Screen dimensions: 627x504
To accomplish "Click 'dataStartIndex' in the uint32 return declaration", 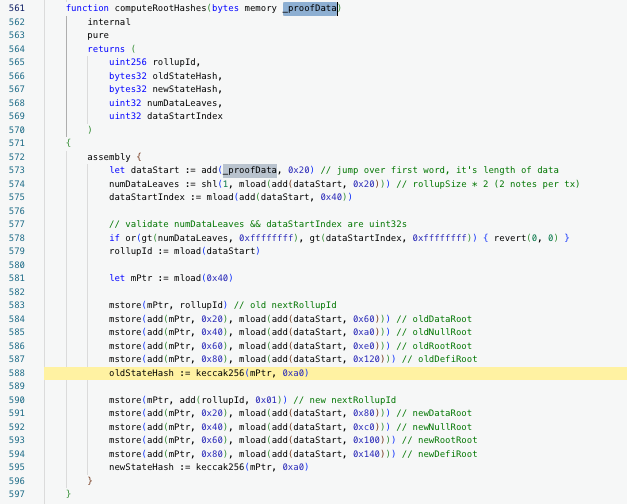I will tap(185, 116).
